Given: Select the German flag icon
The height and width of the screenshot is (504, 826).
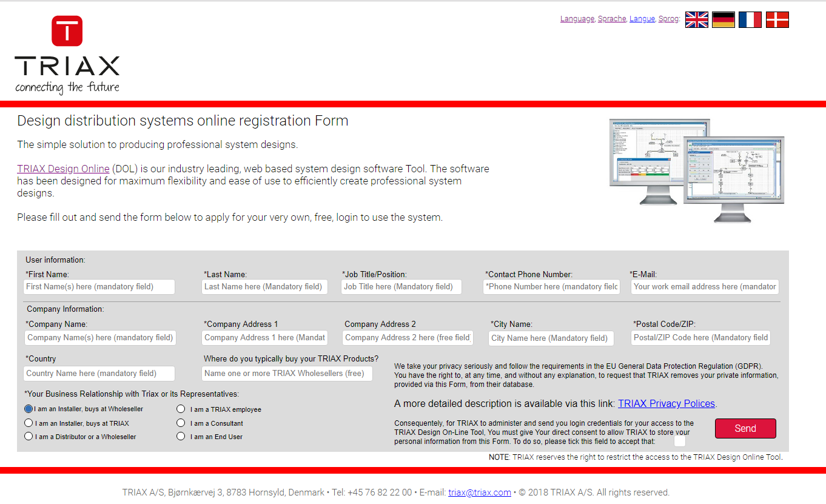Looking at the screenshot, I should 724,20.
